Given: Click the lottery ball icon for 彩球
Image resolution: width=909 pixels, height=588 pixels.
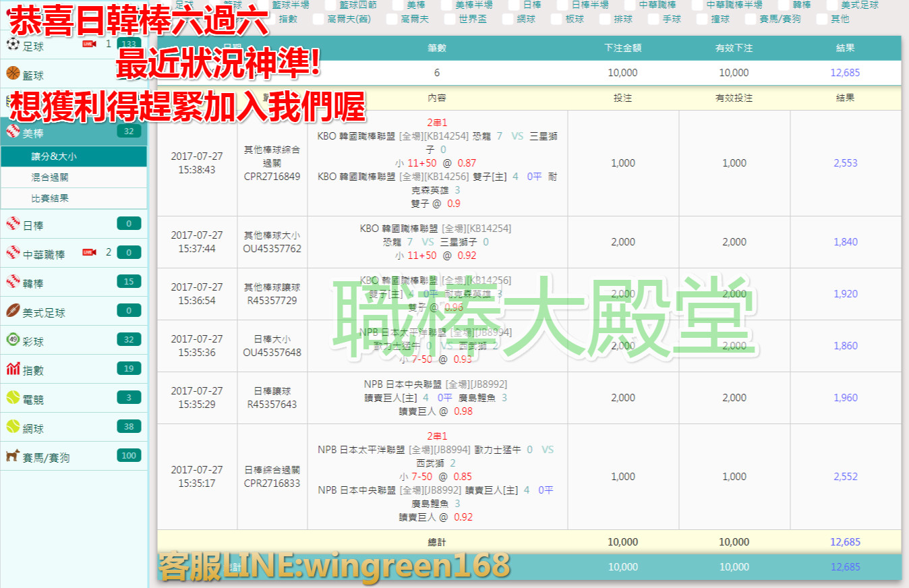Looking at the screenshot, I should (x=12, y=340).
